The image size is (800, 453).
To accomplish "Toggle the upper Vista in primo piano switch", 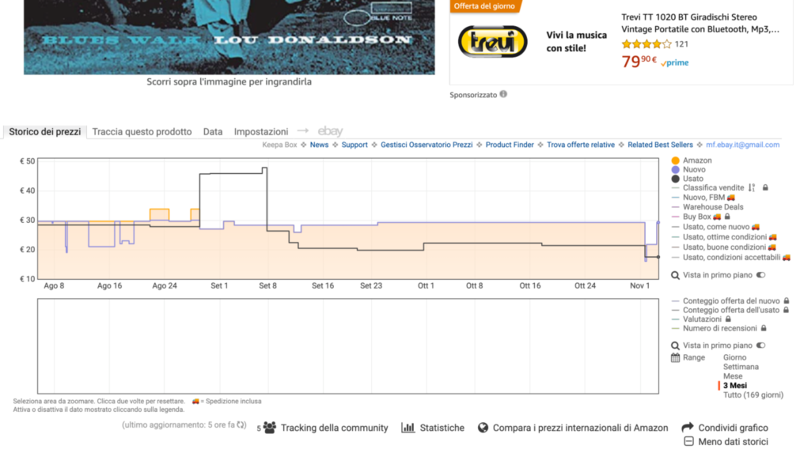I will 761,275.
